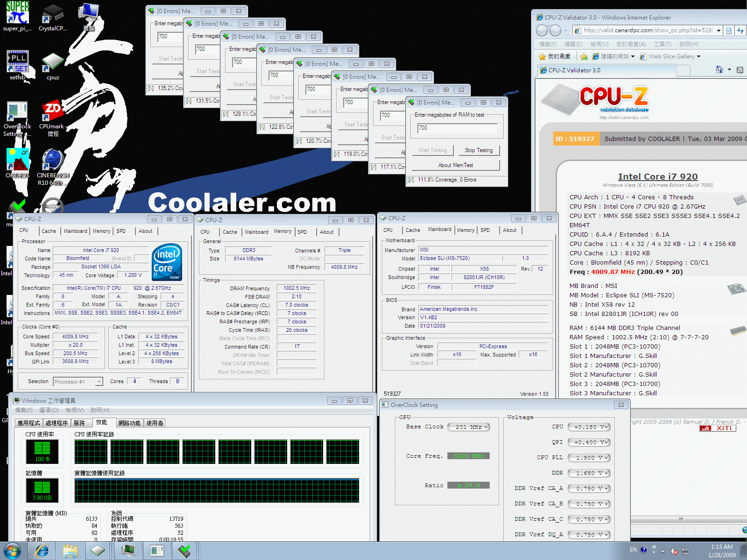Click the IE home page icon
Image resolution: width=747 pixels, height=560 pixels.
pos(719,70)
